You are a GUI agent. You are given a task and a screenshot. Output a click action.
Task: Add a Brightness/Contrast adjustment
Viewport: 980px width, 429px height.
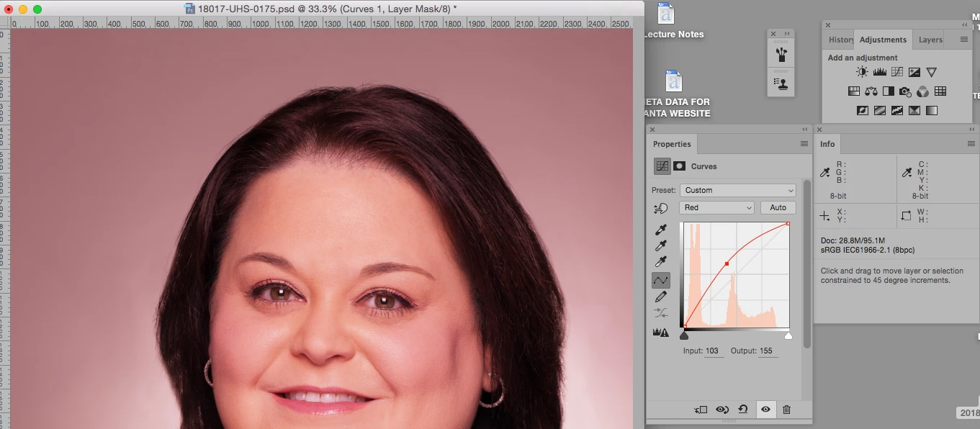pyautogui.click(x=862, y=72)
